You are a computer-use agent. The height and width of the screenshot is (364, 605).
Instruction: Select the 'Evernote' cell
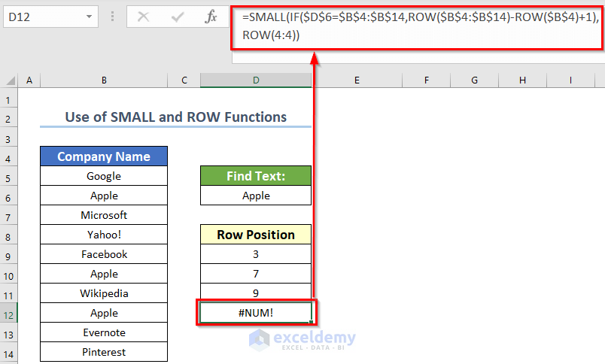point(104,332)
